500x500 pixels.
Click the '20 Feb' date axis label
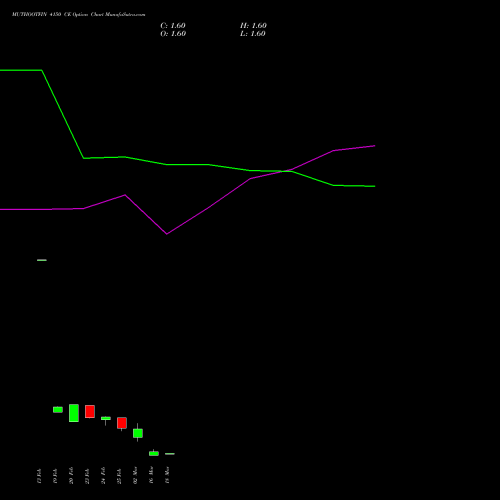(x=71, y=476)
